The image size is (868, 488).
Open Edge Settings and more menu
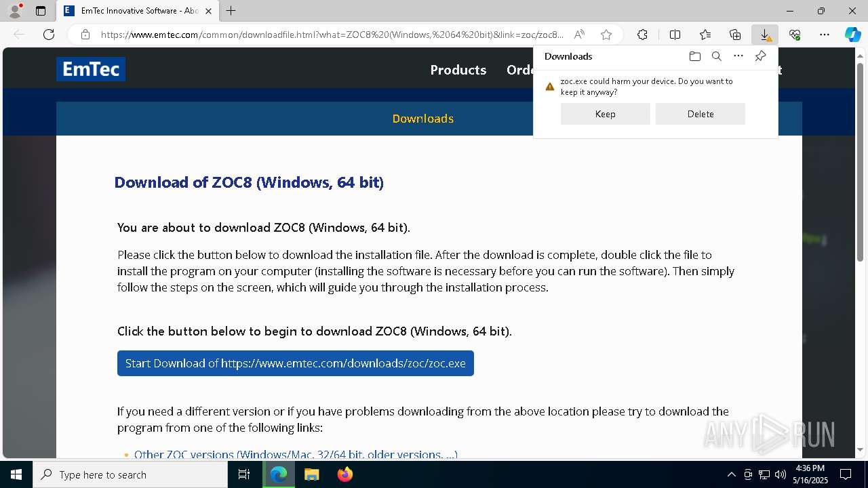click(825, 35)
